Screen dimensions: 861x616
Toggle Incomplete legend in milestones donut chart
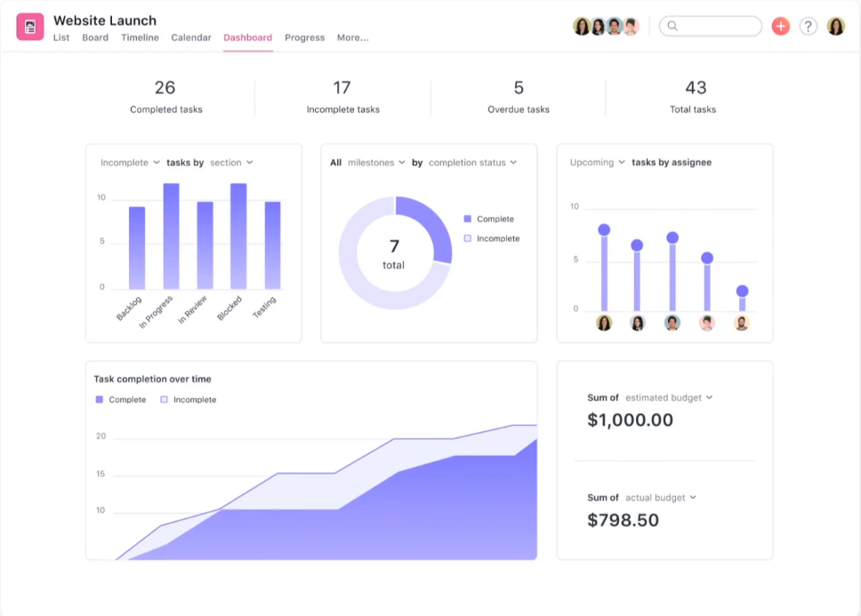(x=492, y=238)
